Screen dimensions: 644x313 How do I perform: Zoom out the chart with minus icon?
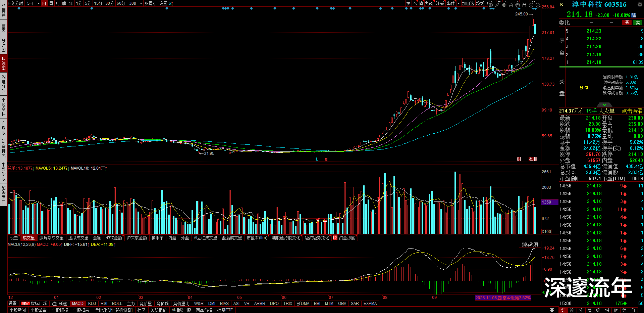click(x=538, y=5)
